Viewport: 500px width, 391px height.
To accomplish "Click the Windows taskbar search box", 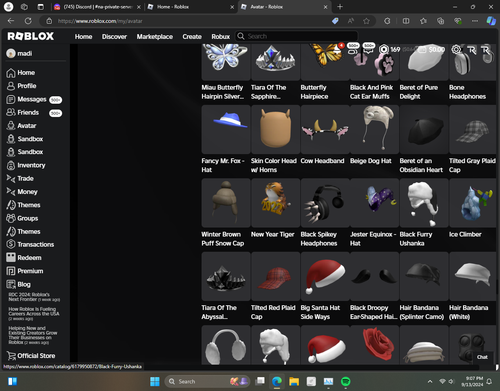I will coord(207,381).
